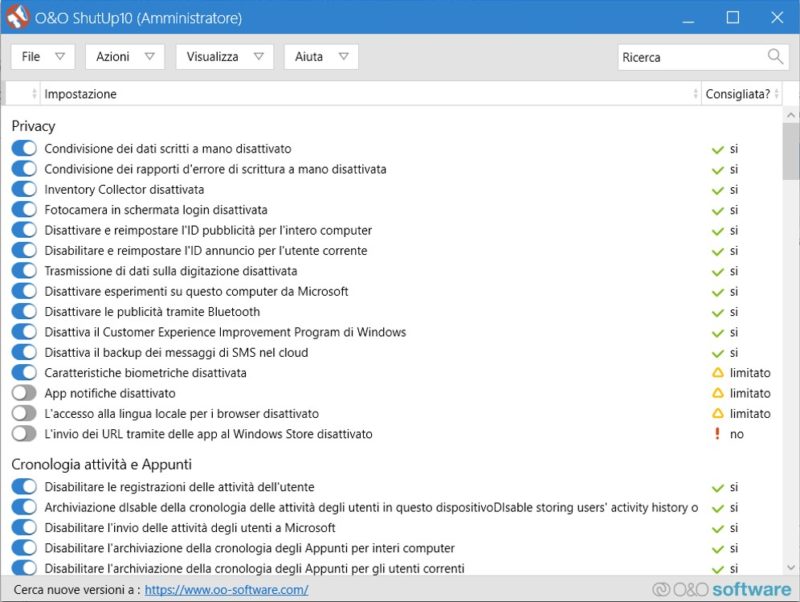Screen dimensions: 800x602
Task: Click the green checkmark for Fotocamera in schermata login
Action: point(718,211)
